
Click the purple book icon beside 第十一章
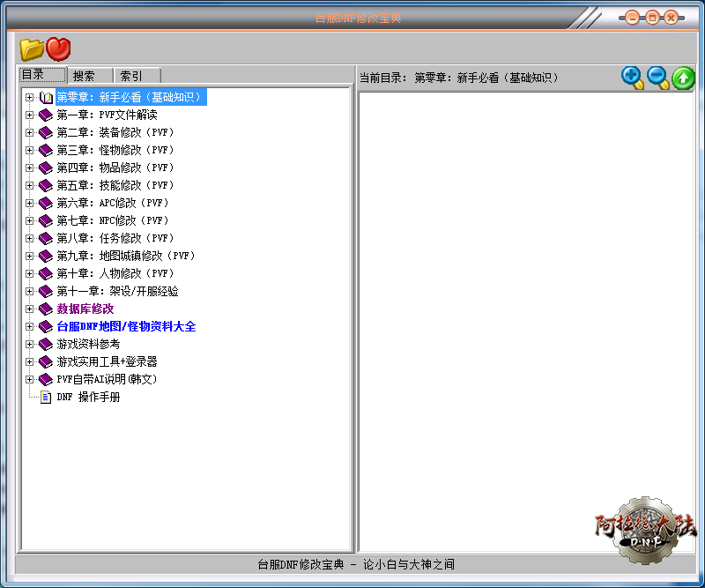(46, 292)
